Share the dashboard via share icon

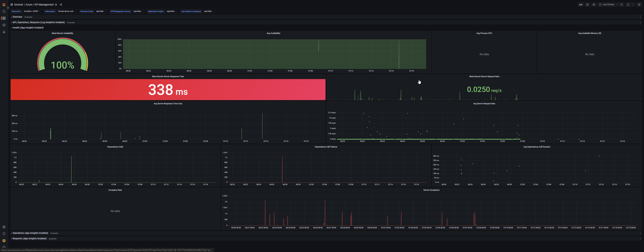61,5
